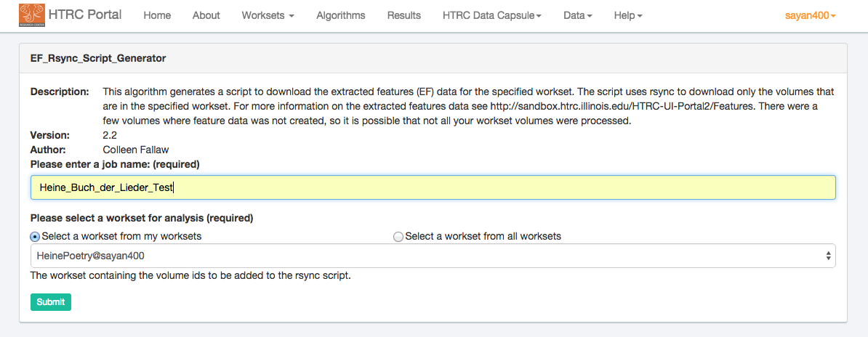Click the job name input field

point(433,187)
